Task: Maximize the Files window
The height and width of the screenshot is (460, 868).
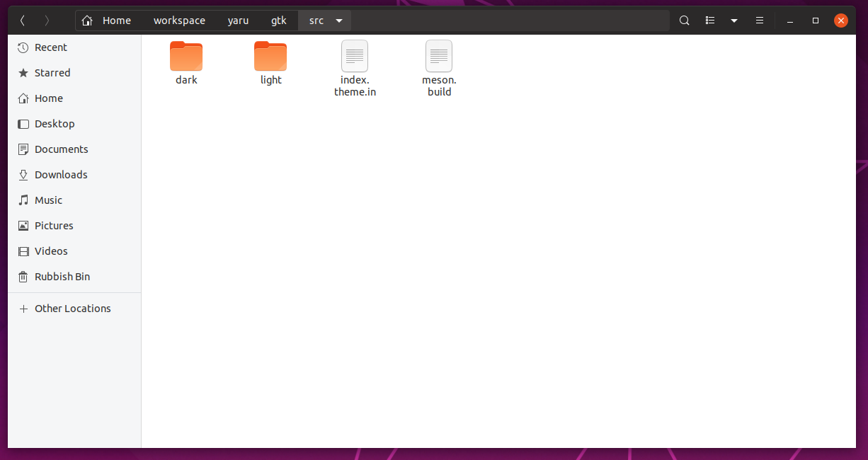Action: (816, 21)
